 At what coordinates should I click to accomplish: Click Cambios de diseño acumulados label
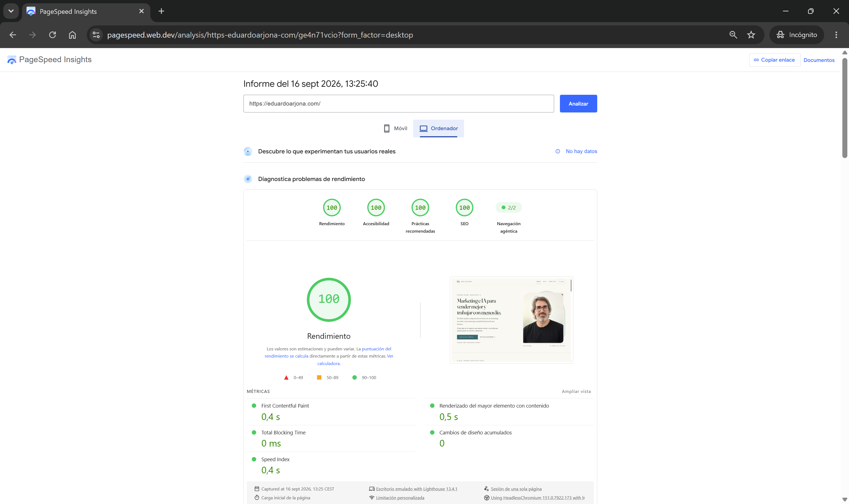[x=475, y=432]
